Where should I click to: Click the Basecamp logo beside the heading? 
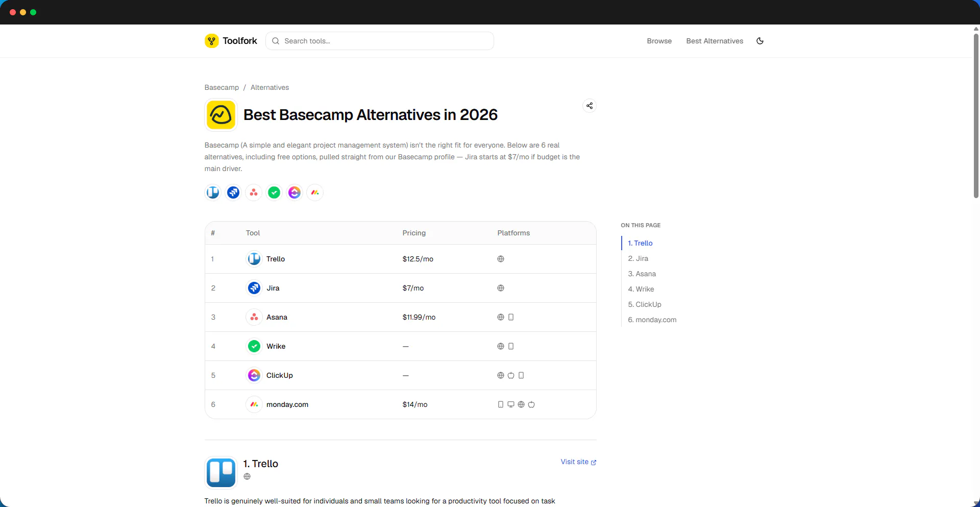click(221, 115)
